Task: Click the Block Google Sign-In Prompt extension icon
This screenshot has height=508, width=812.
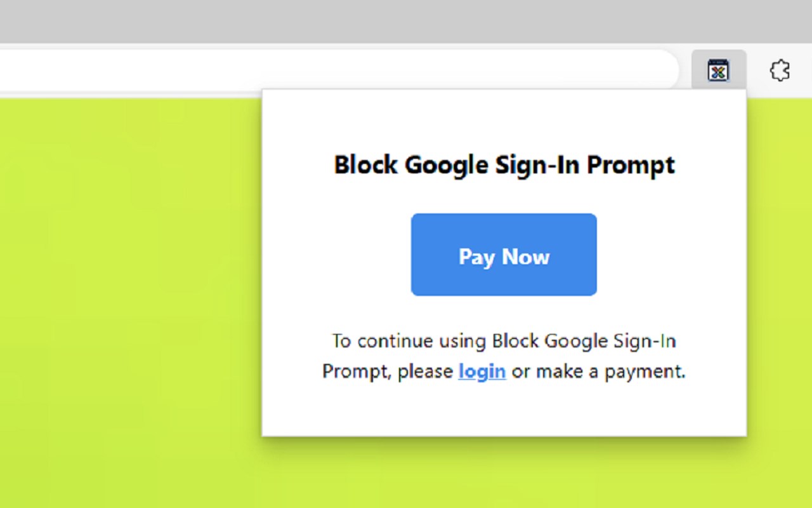Action: (718, 70)
